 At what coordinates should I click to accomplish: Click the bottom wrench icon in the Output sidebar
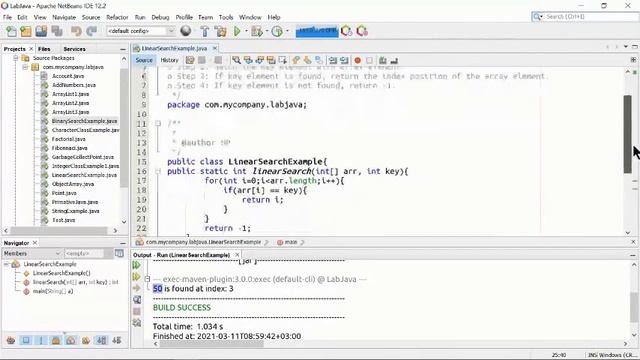pos(137,323)
